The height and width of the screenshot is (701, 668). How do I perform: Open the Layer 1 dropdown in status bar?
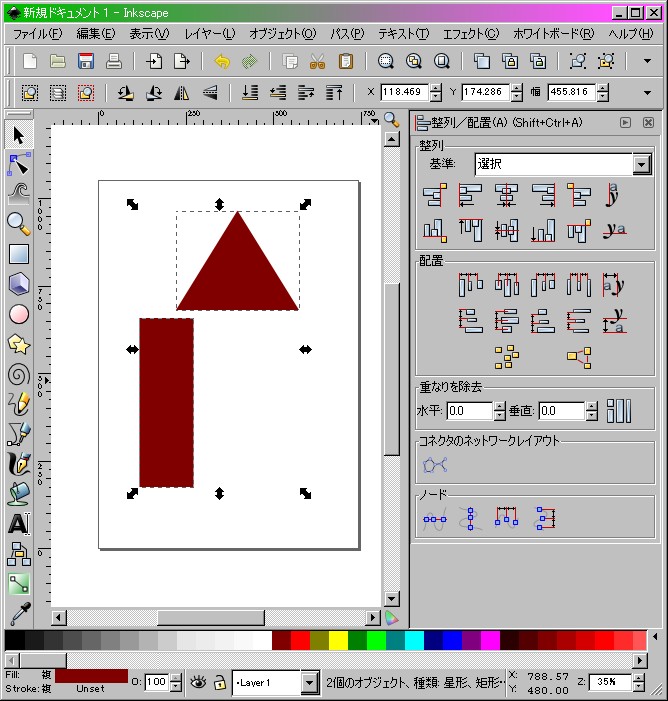click(309, 683)
